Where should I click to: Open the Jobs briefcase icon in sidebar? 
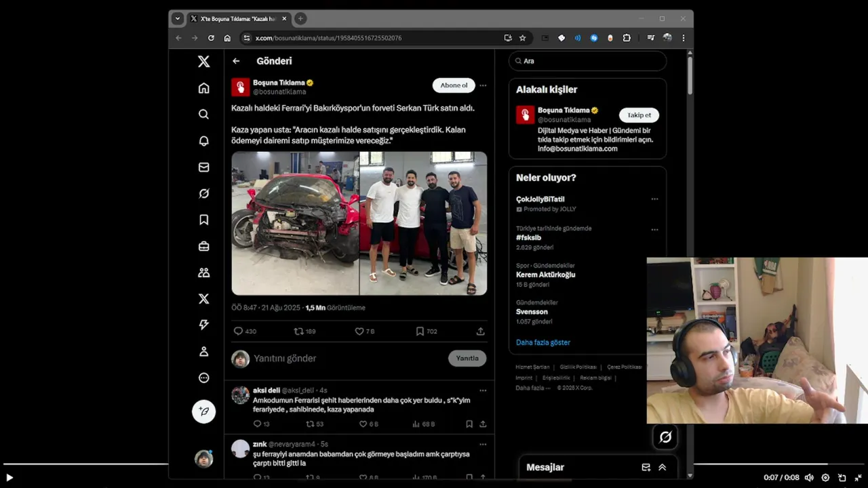point(203,246)
